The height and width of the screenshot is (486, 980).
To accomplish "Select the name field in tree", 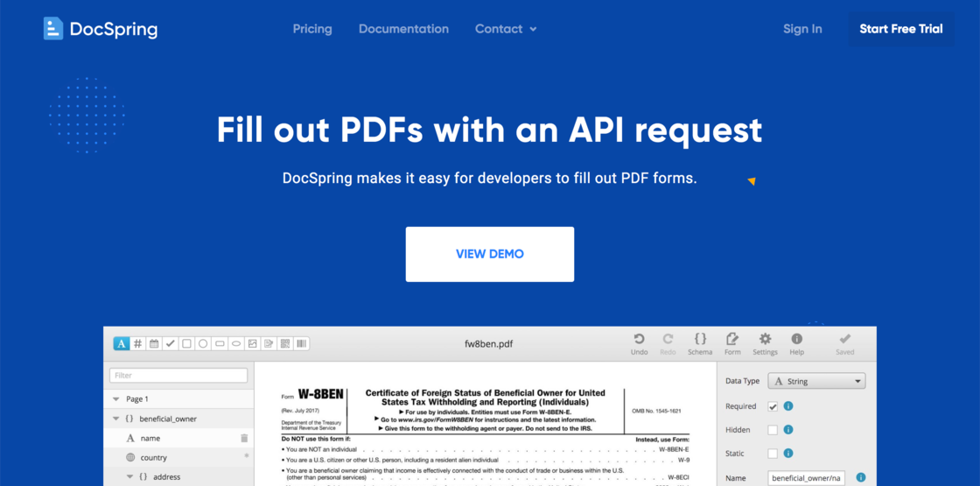I will pos(178,439).
